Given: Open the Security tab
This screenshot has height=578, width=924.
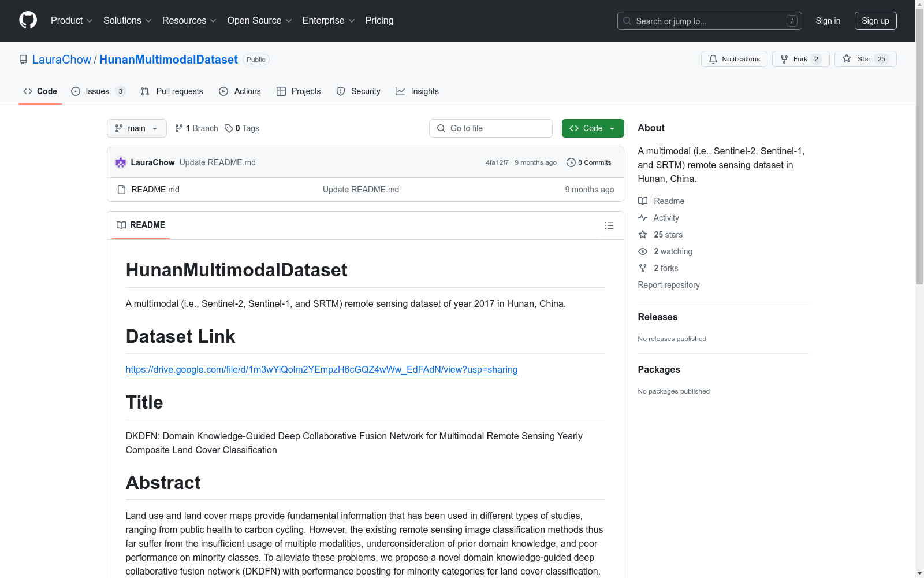Looking at the screenshot, I should pyautogui.click(x=359, y=91).
